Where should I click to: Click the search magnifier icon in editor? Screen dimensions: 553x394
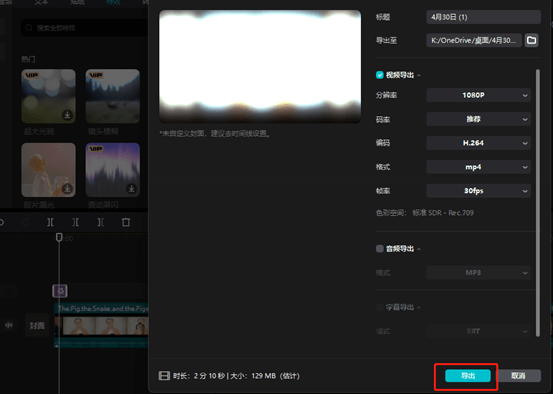29,28
